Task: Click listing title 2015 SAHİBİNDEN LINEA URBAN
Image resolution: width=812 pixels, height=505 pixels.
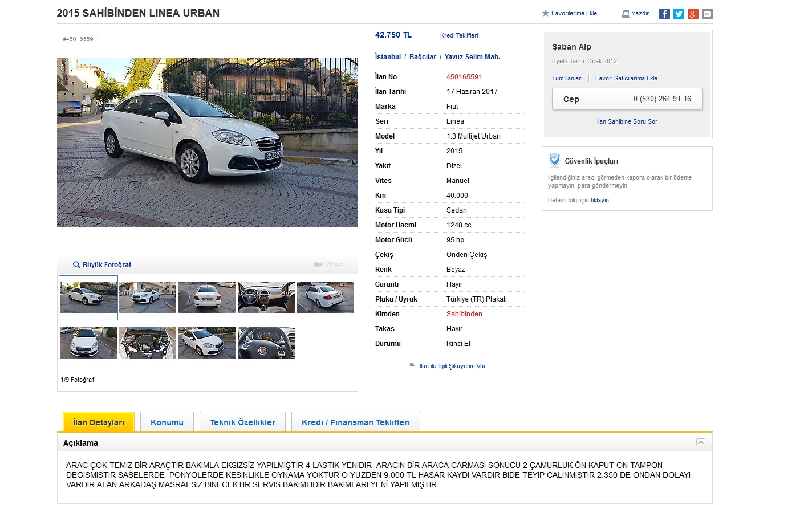Action: click(138, 13)
